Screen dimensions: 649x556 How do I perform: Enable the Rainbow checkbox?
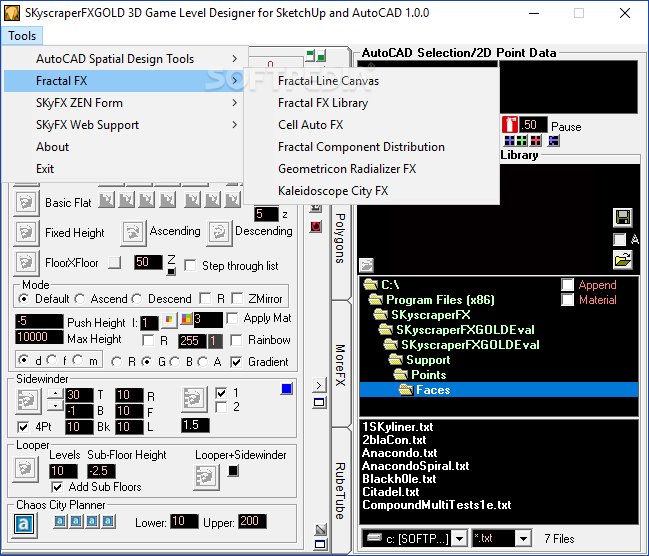point(236,340)
